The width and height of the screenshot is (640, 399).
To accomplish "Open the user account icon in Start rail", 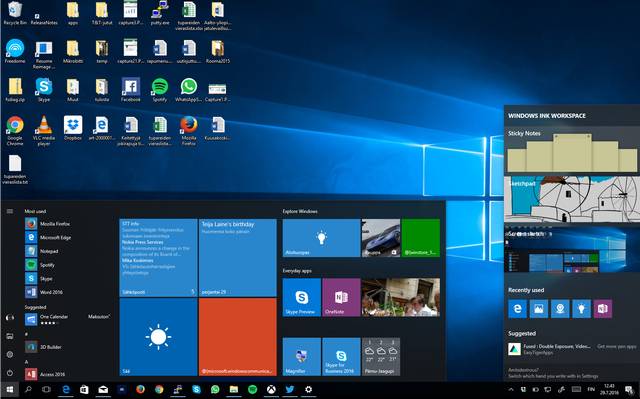I will (x=10, y=318).
